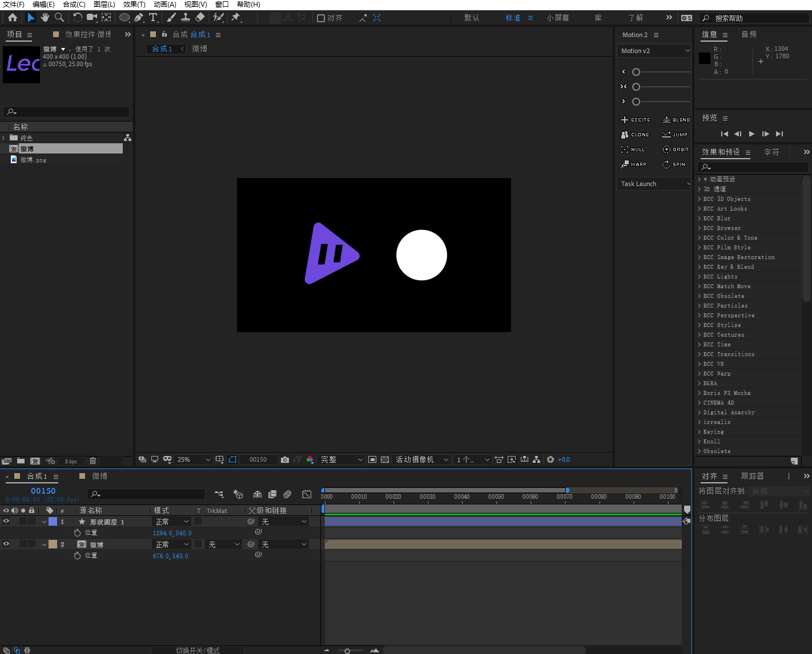Click the 搜索帮助 search field
Viewport: 812px width, 654px height.
tap(754, 18)
